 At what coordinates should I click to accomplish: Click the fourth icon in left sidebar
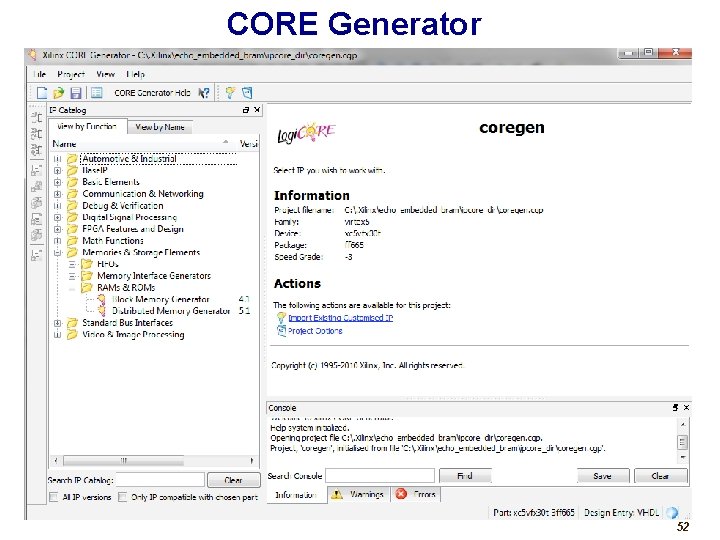(36, 170)
